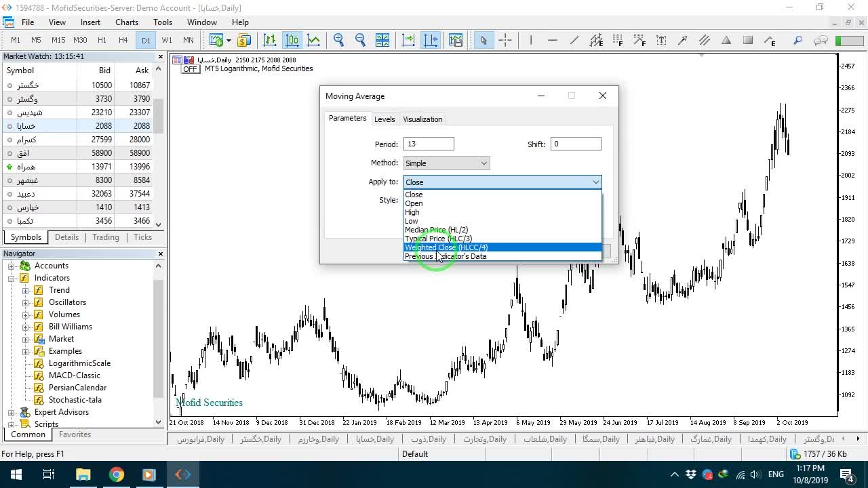Image resolution: width=868 pixels, height=488 pixels.
Task: Select the equidistant channel tool
Action: tap(596, 40)
